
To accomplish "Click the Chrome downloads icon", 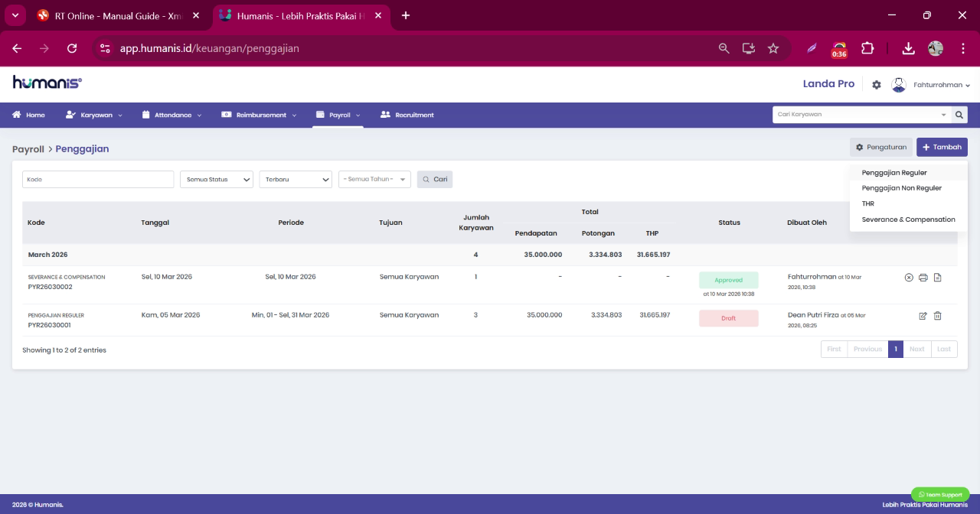I will pyautogui.click(x=908, y=48).
